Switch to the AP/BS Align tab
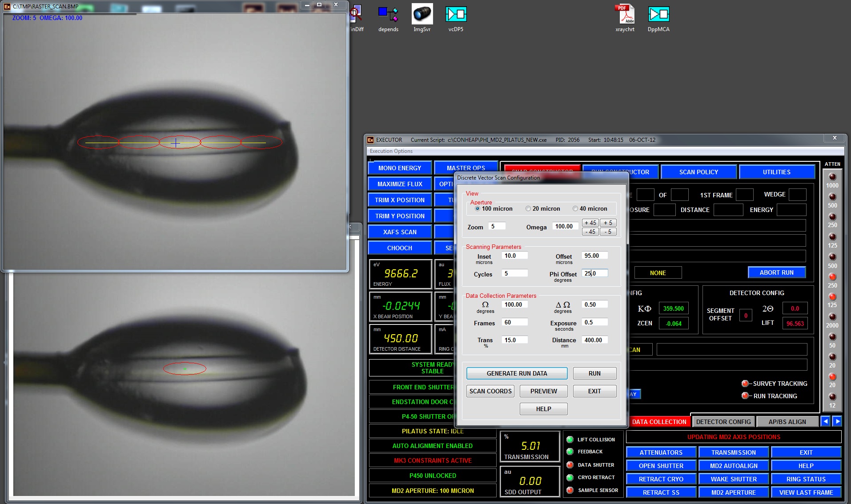Viewport: 851px width, 504px height. [x=787, y=422]
